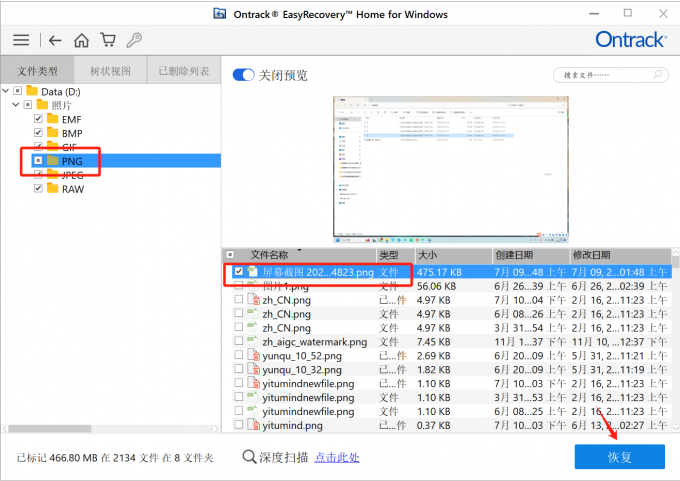Open the shopping cart icon
This screenshot has height=481, width=680.
108,40
